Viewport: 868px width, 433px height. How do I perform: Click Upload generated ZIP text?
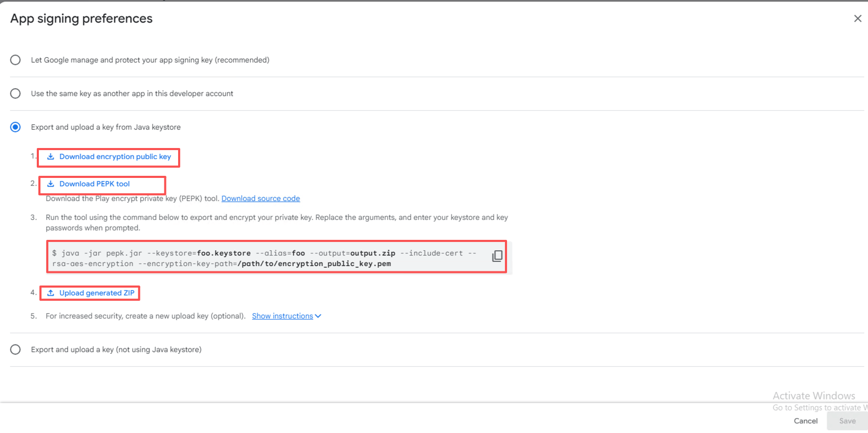pyautogui.click(x=97, y=293)
